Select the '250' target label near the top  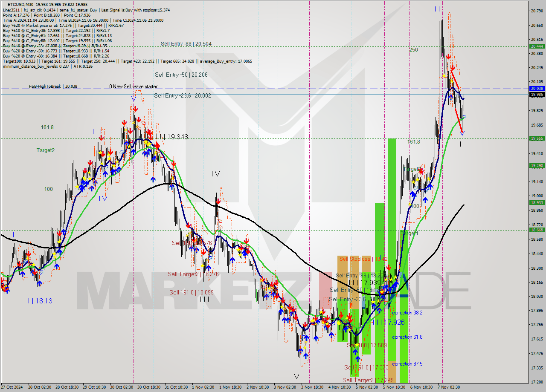point(413,50)
